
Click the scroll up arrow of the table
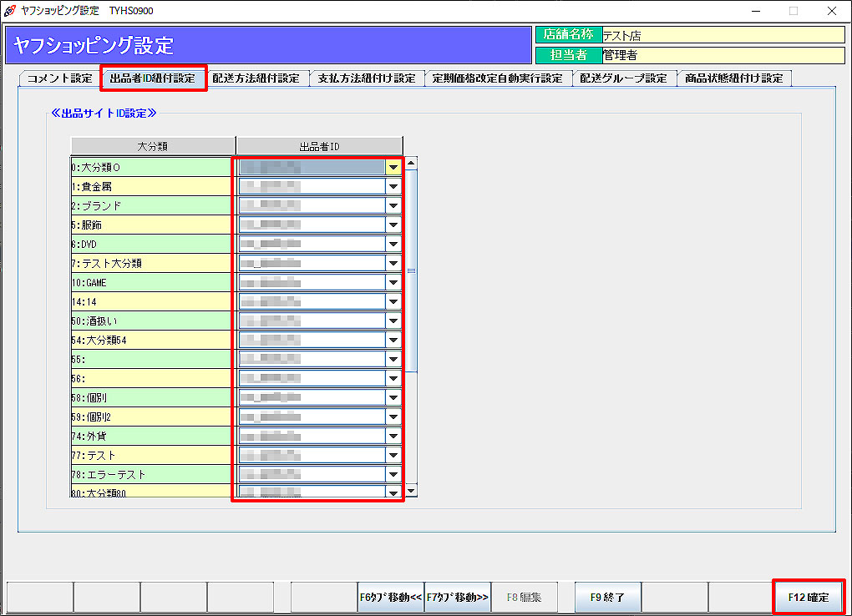point(410,163)
